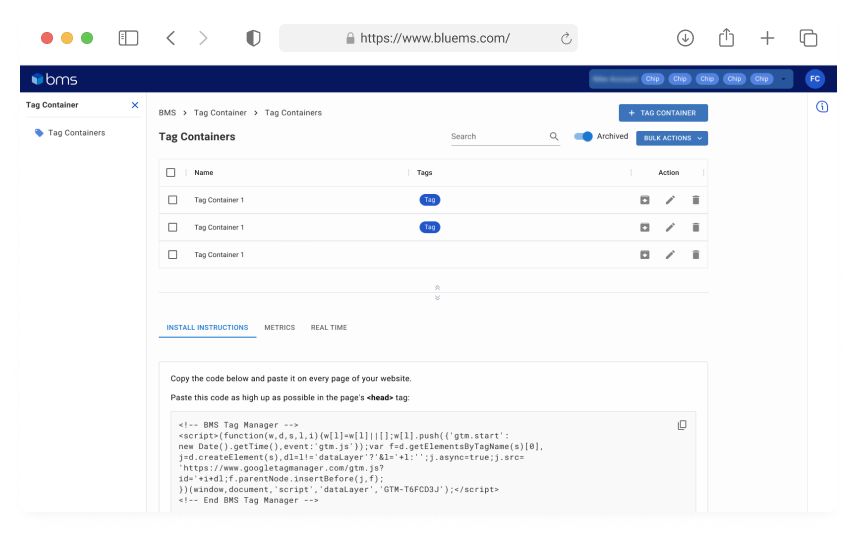
Task: Reload the page with refresh icon
Action: pos(566,38)
